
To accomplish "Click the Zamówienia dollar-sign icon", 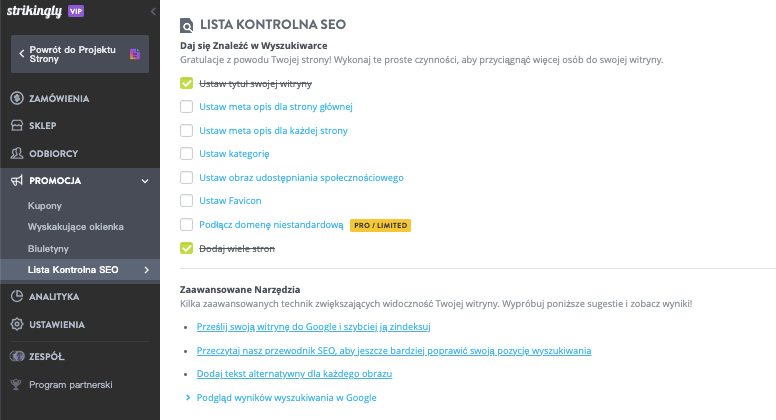I will tap(17, 98).
